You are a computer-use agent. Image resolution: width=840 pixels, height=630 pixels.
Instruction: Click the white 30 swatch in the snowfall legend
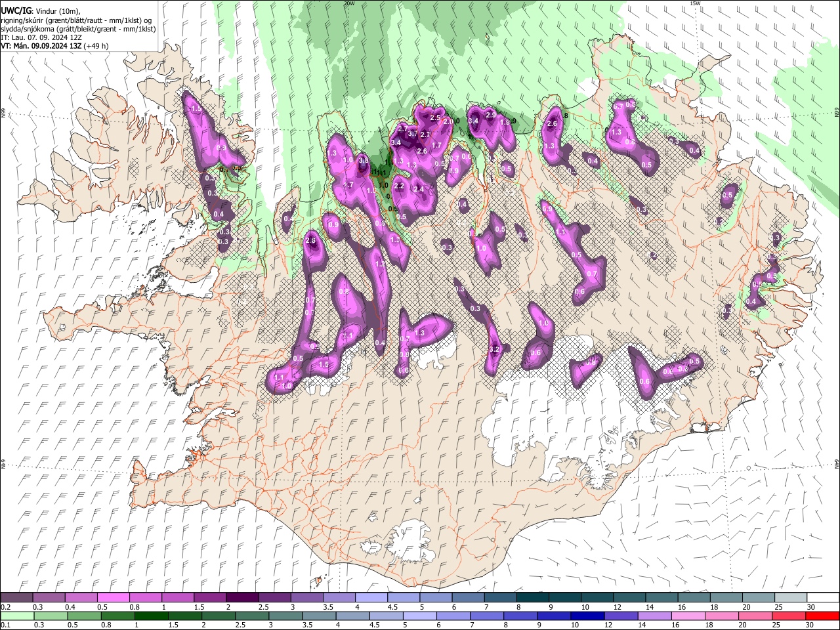click(x=822, y=598)
